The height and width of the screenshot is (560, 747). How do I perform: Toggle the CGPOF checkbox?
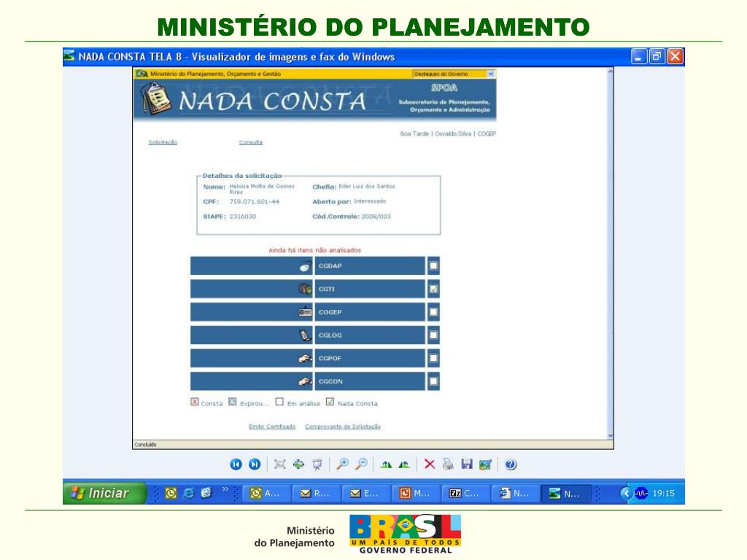(433, 358)
